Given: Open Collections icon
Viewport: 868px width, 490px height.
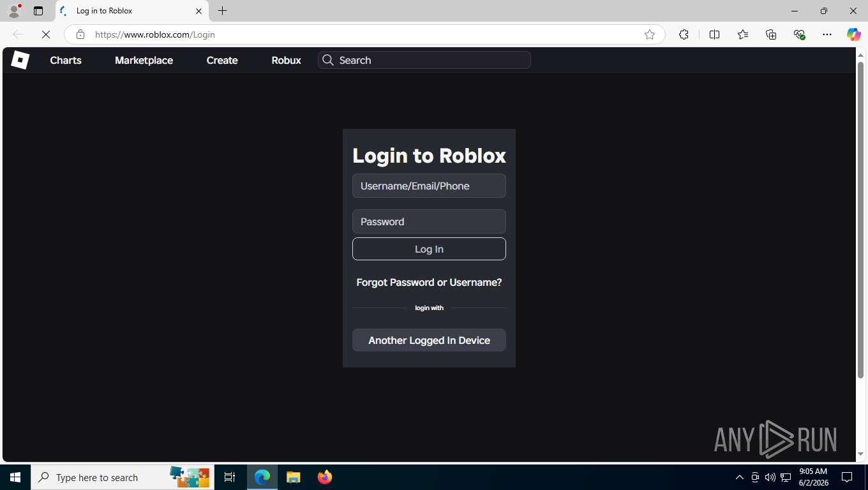Looking at the screenshot, I should 771,34.
